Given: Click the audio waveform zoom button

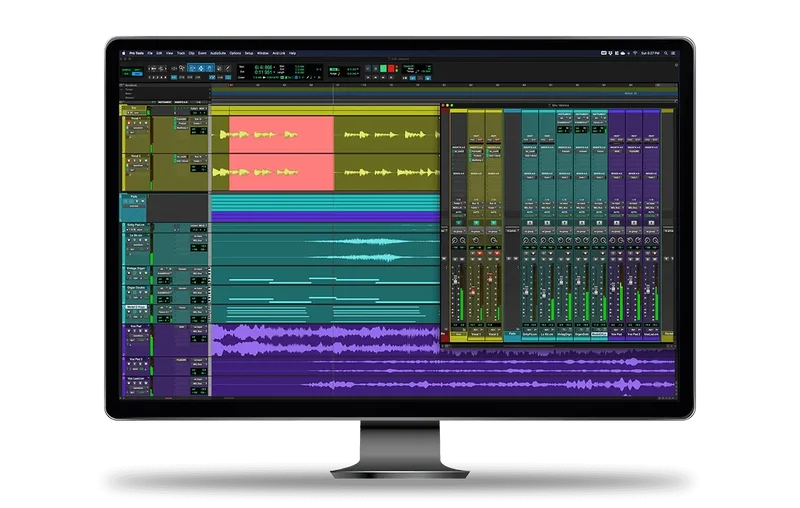Looking at the screenshot, I should tap(154, 68).
